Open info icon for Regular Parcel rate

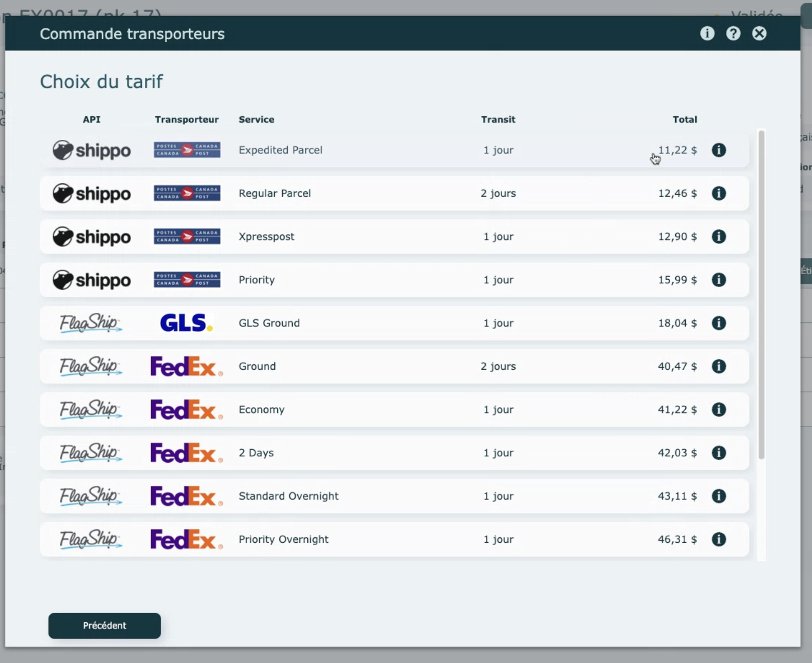[718, 193]
